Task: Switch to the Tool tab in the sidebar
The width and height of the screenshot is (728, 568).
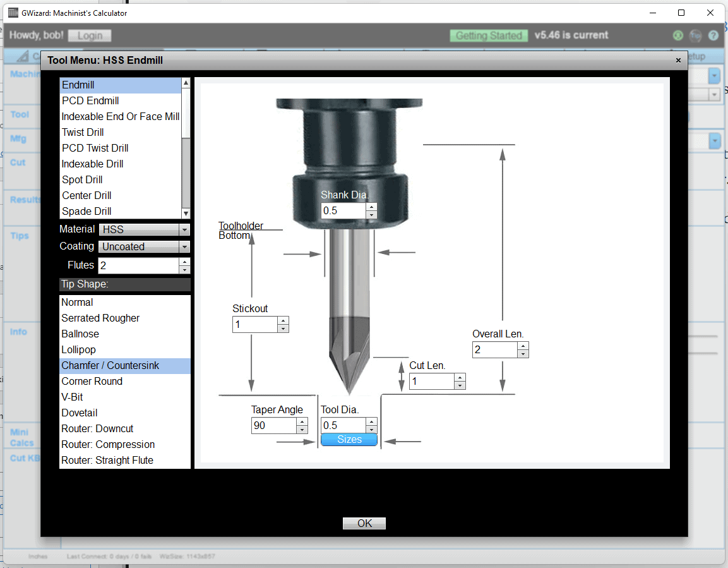Action: pyautogui.click(x=21, y=115)
